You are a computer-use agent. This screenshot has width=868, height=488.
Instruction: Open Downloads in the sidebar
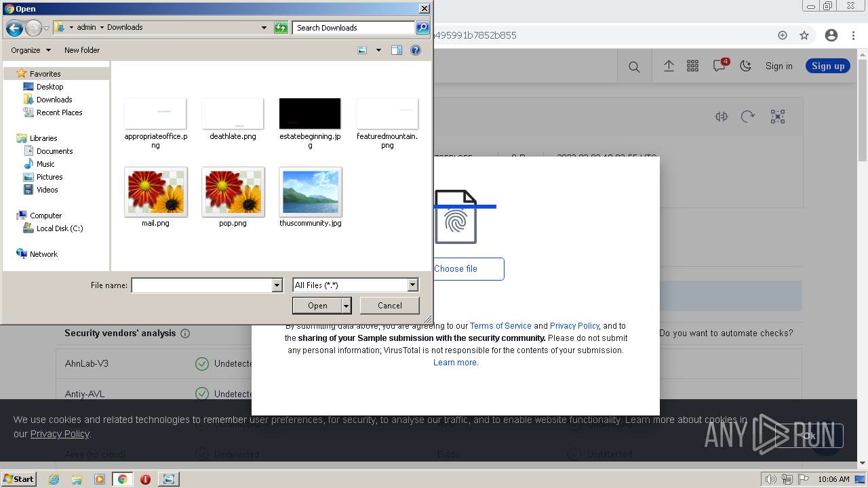pyautogui.click(x=54, y=100)
